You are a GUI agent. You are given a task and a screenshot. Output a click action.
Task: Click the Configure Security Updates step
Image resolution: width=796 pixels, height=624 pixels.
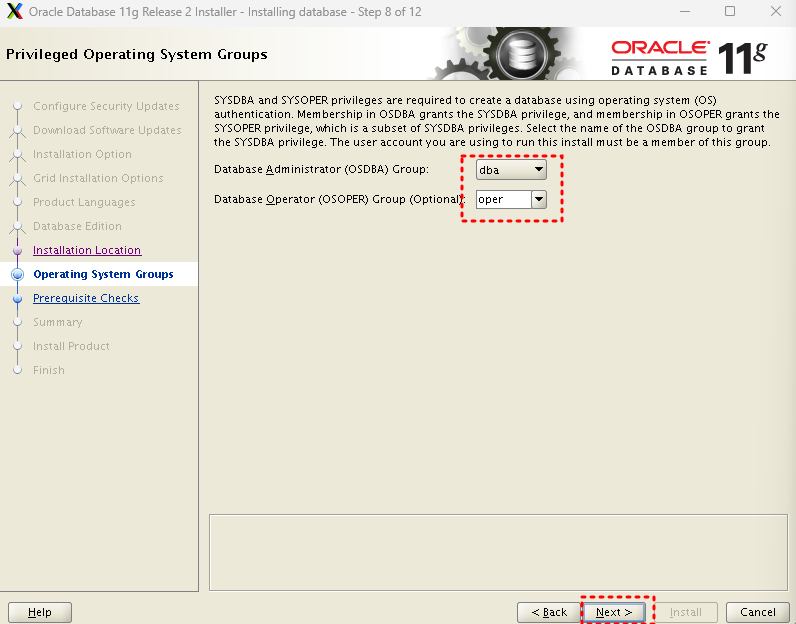(106, 106)
